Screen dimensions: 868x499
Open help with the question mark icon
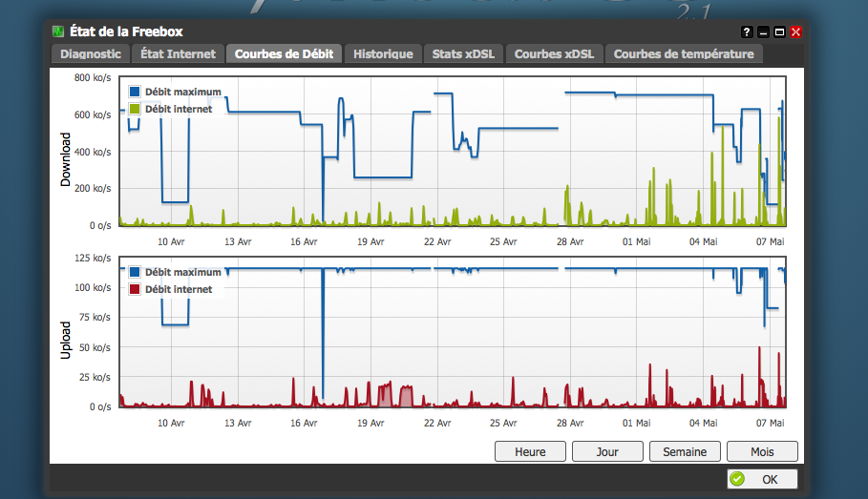click(x=747, y=32)
